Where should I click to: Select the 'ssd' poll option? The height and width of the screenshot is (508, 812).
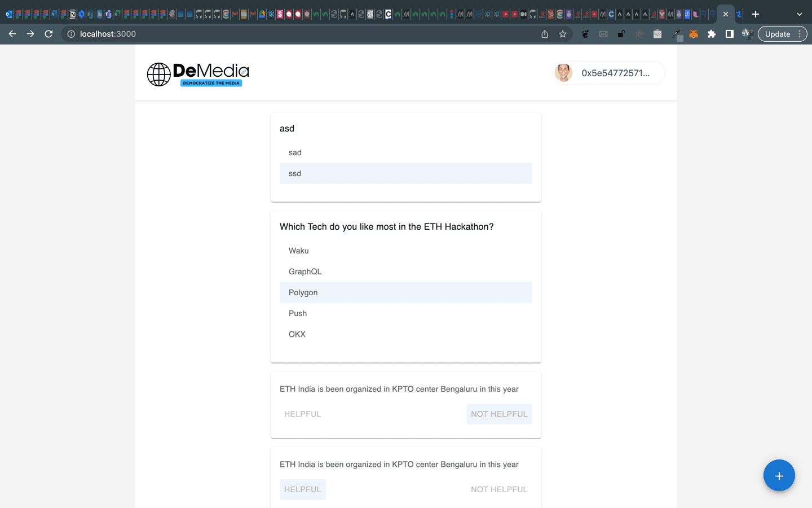406,173
